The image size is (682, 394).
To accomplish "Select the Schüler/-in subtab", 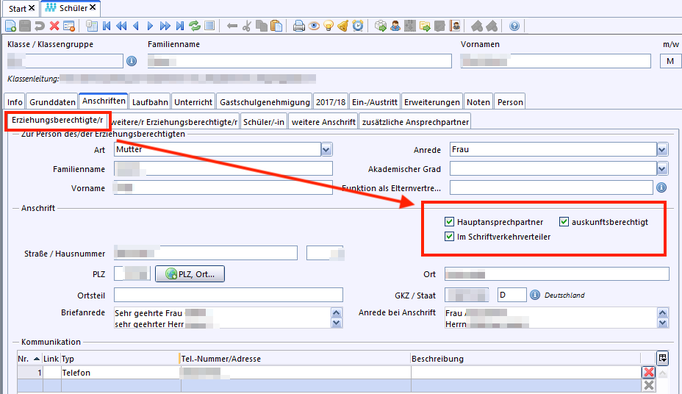I will [x=264, y=122].
